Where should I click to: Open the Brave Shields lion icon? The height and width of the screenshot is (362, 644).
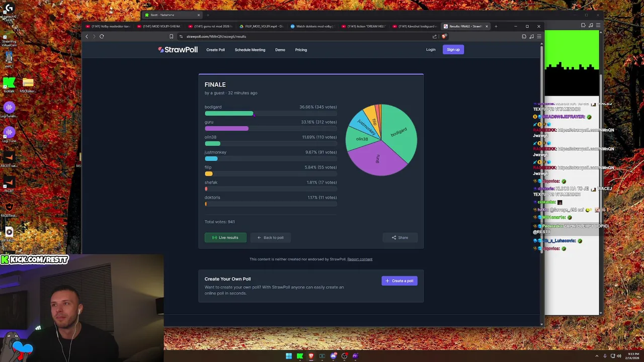(x=444, y=36)
